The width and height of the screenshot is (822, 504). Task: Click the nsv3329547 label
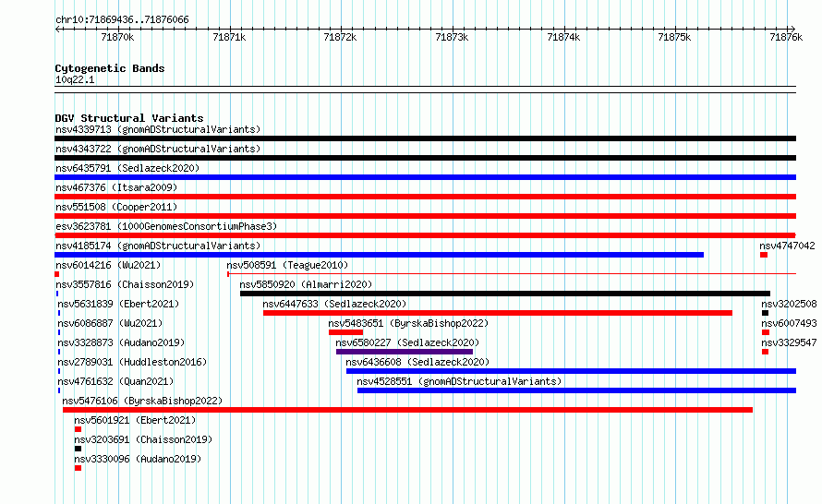pyautogui.click(x=789, y=342)
